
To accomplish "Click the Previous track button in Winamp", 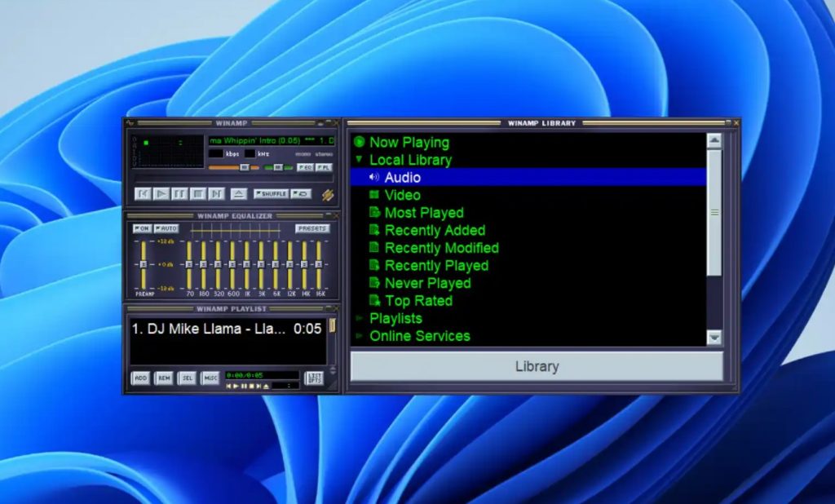I will tap(143, 194).
